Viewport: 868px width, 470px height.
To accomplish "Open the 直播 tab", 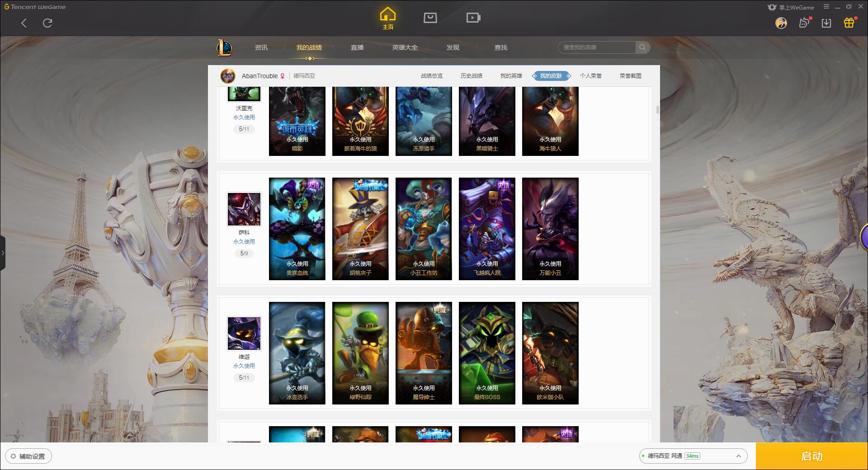I will click(357, 47).
